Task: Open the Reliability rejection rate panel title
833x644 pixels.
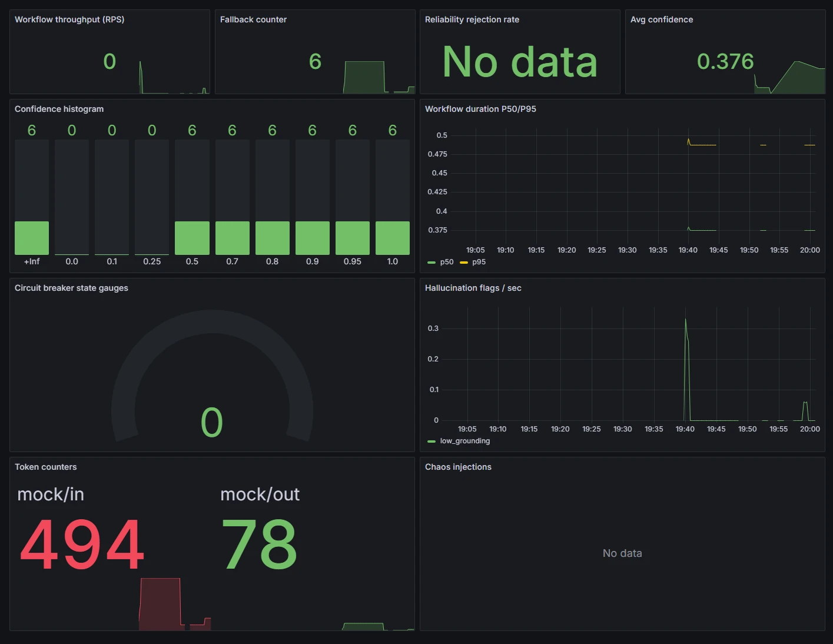Action: [472, 19]
